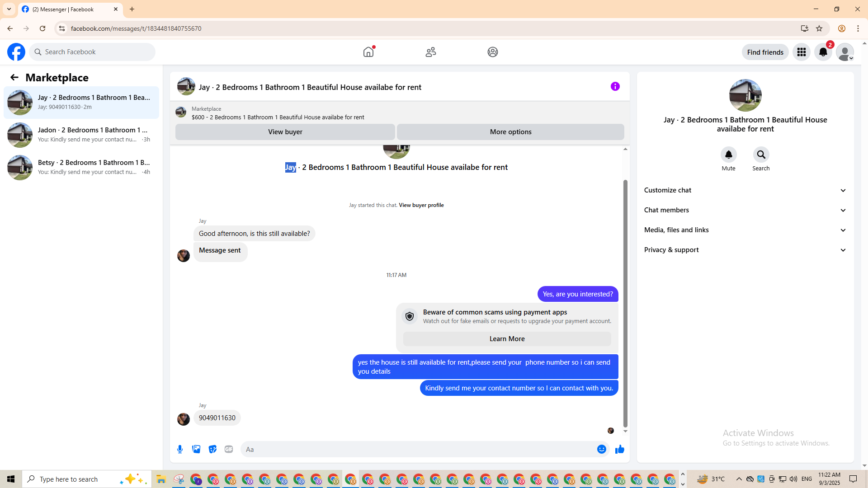The width and height of the screenshot is (868, 488).
Task: Expand Chat members section
Action: point(745,210)
